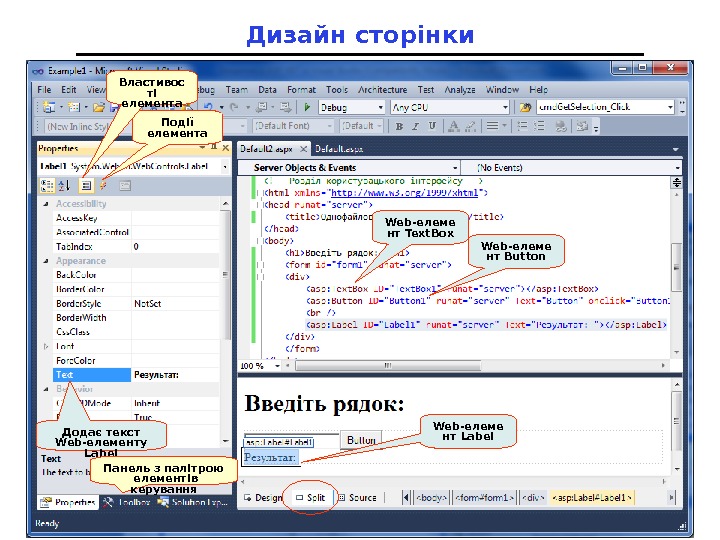Select Categorized view icon in Properties panel
The height and width of the screenshot is (540, 720).
[47, 186]
